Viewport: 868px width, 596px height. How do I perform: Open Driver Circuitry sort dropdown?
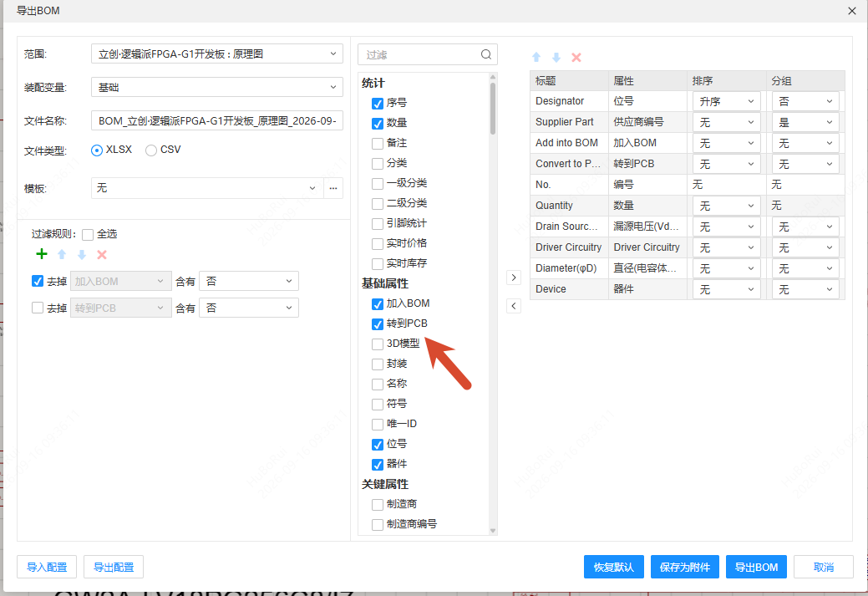726,247
